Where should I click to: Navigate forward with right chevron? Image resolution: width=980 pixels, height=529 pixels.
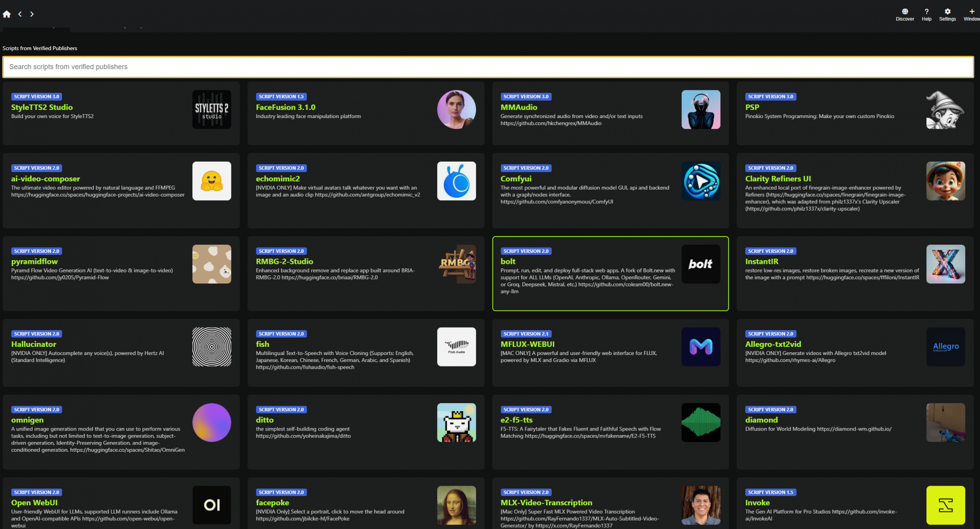click(x=32, y=14)
